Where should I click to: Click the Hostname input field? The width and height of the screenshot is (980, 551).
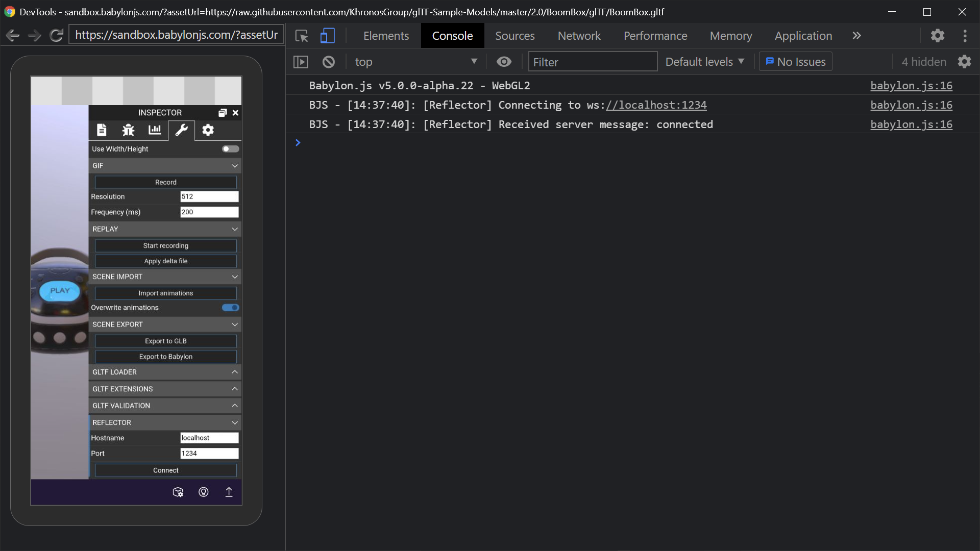coord(209,438)
